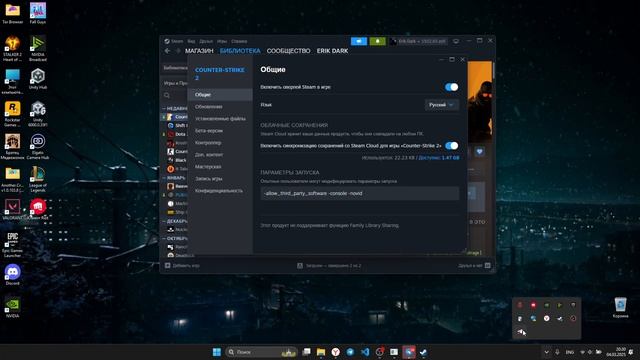Image resolution: width=640 pixels, height=360 pixels.
Task: Go to БИБЛИОТЕКА in Steam navigation
Action: 240,51
